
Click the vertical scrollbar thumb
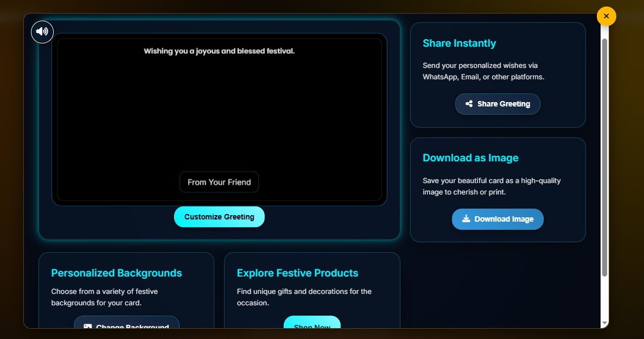click(604, 158)
